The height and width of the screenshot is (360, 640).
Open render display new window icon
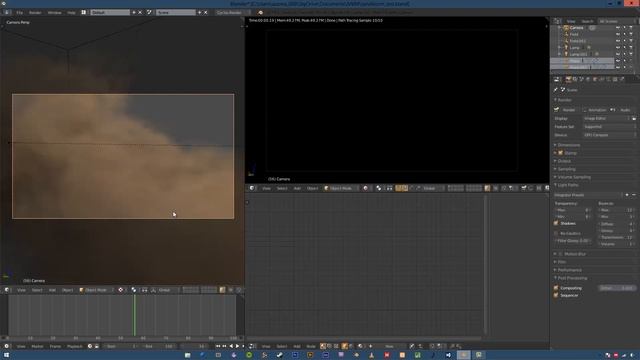(634, 118)
